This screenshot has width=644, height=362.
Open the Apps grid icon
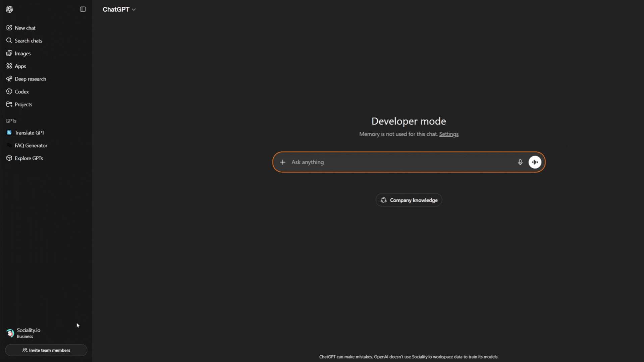coord(9,66)
